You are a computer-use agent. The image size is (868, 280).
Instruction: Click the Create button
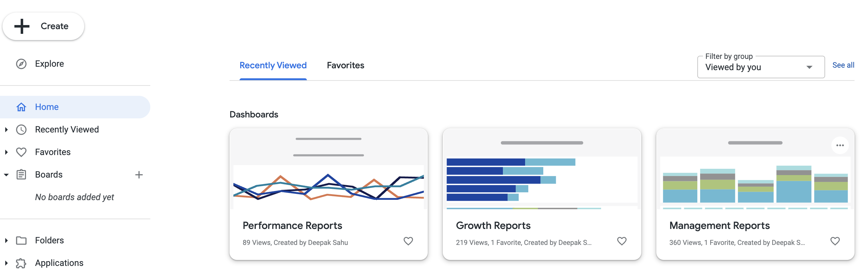coord(43,26)
